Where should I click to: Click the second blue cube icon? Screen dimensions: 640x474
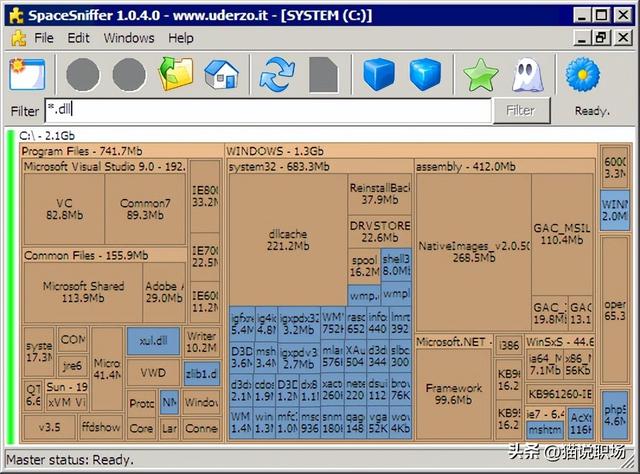click(426, 75)
